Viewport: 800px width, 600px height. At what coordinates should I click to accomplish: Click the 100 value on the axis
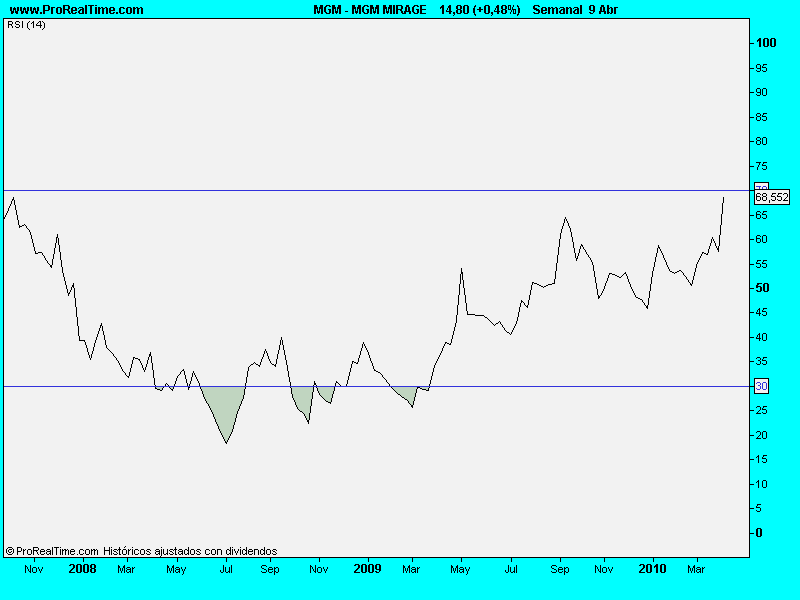[766, 43]
